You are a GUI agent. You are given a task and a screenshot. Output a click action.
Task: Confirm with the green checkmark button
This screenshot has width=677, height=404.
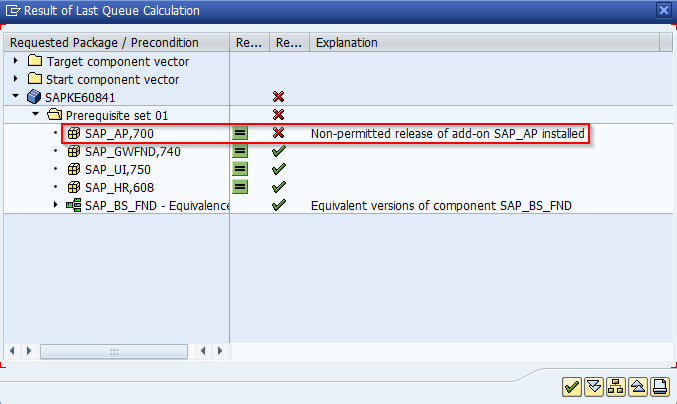tap(572, 387)
